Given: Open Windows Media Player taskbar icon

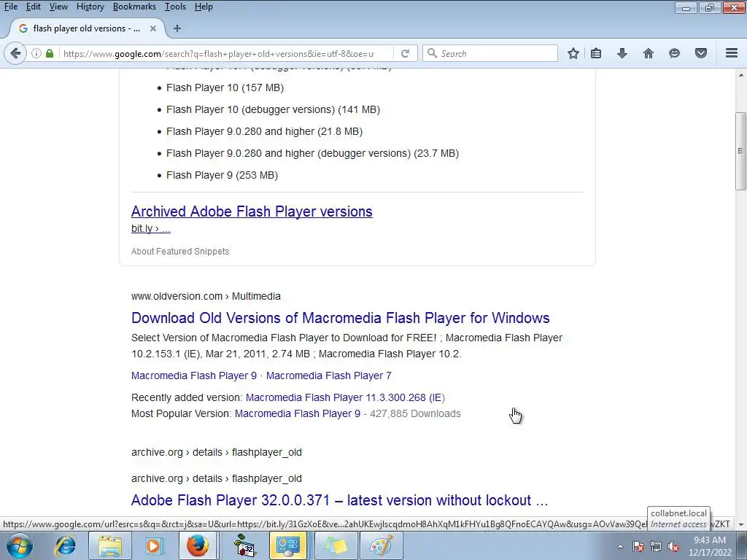Looking at the screenshot, I should (x=154, y=545).
